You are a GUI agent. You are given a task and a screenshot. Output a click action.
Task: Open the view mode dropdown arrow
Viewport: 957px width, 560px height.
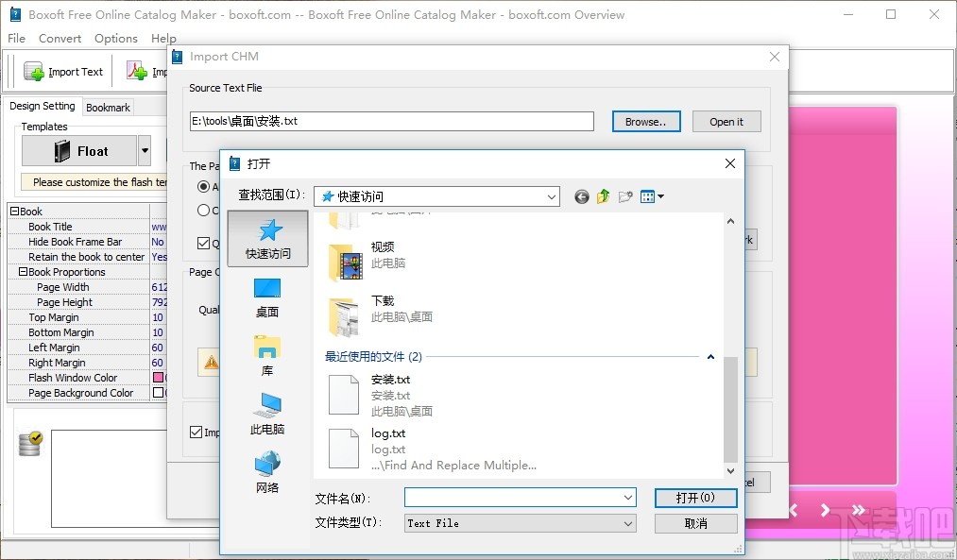658,195
